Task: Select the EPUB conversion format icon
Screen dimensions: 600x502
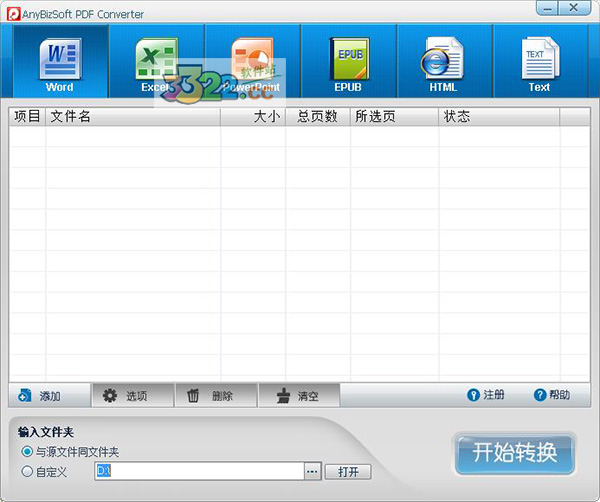Action: tap(349, 61)
